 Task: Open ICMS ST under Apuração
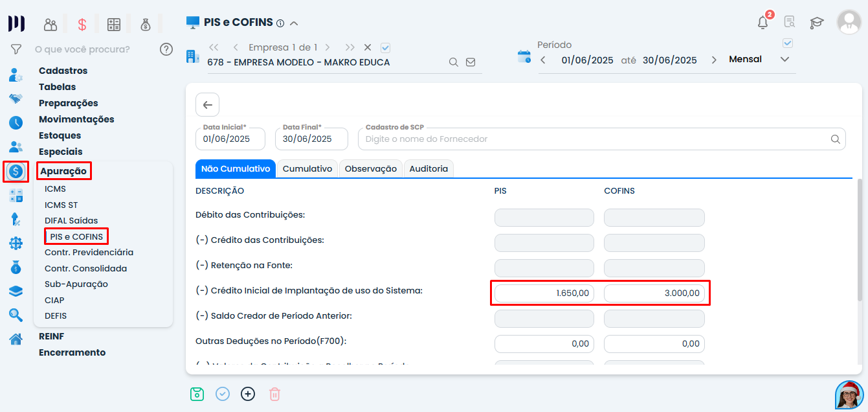[x=61, y=205]
